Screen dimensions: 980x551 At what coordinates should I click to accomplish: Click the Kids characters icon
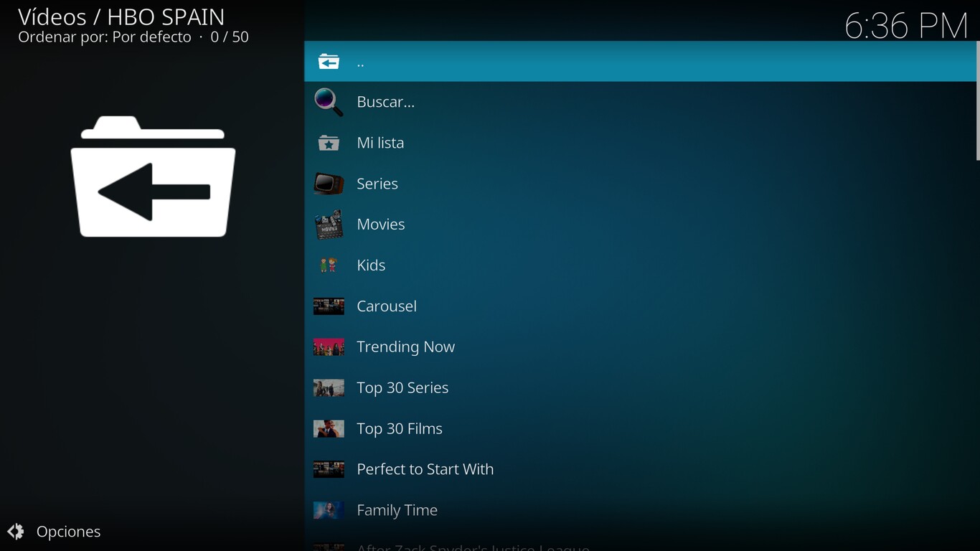click(x=328, y=265)
